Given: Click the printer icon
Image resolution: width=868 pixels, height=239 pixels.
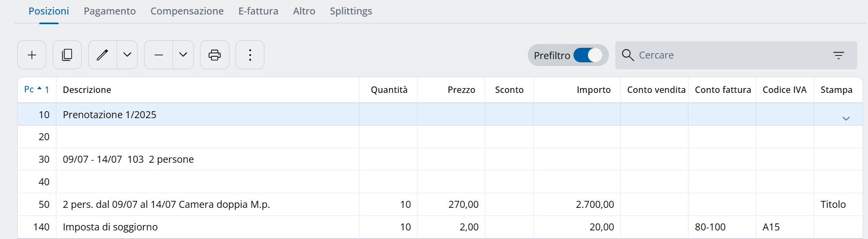Looking at the screenshot, I should coord(214,55).
